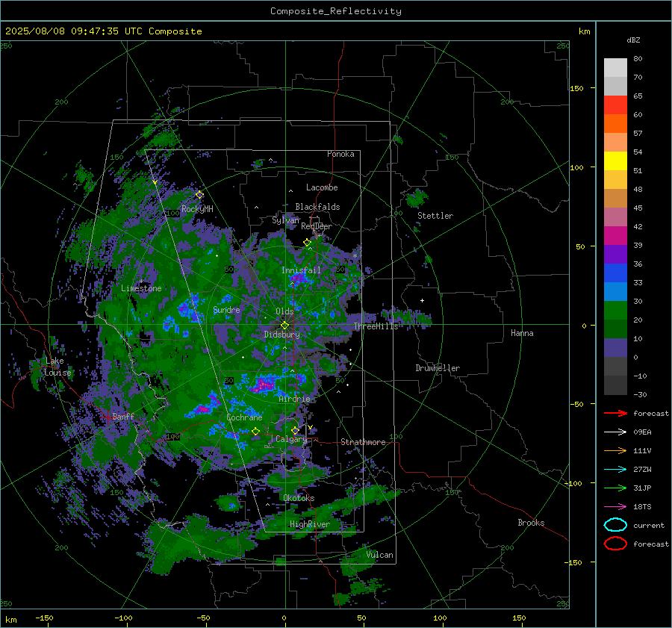The image size is (672, 628).
Task: Select the orange 60–57 dBZ color swatch
Action: (x=615, y=124)
